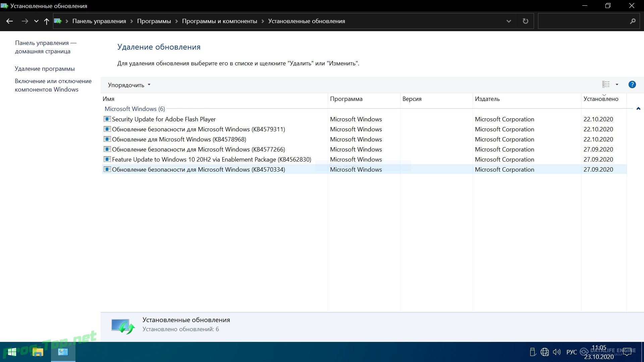
Task: Refresh the updates list
Action: pyautogui.click(x=525, y=21)
